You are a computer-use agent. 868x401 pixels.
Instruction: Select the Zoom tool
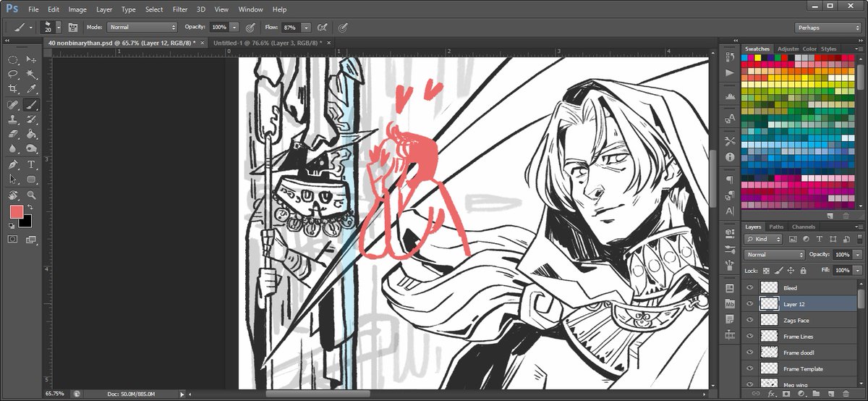31,195
